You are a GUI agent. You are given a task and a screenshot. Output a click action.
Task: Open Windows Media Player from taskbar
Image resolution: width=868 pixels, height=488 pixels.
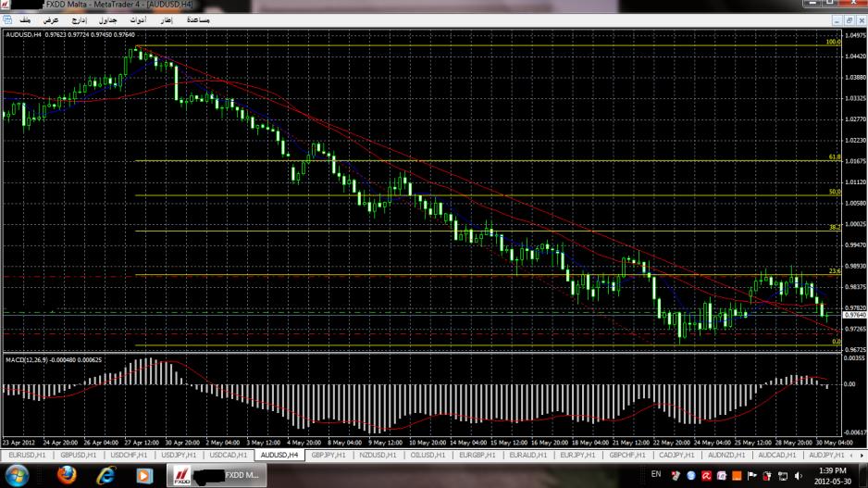pos(143,475)
